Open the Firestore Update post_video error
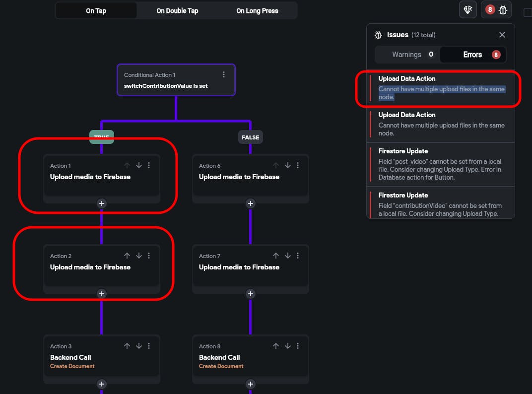 click(x=441, y=164)
